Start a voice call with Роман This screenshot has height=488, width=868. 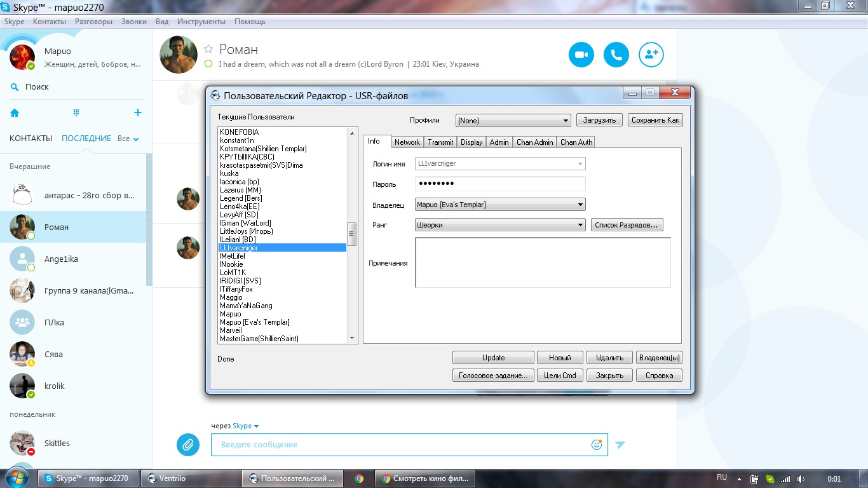tap(616, 55)
